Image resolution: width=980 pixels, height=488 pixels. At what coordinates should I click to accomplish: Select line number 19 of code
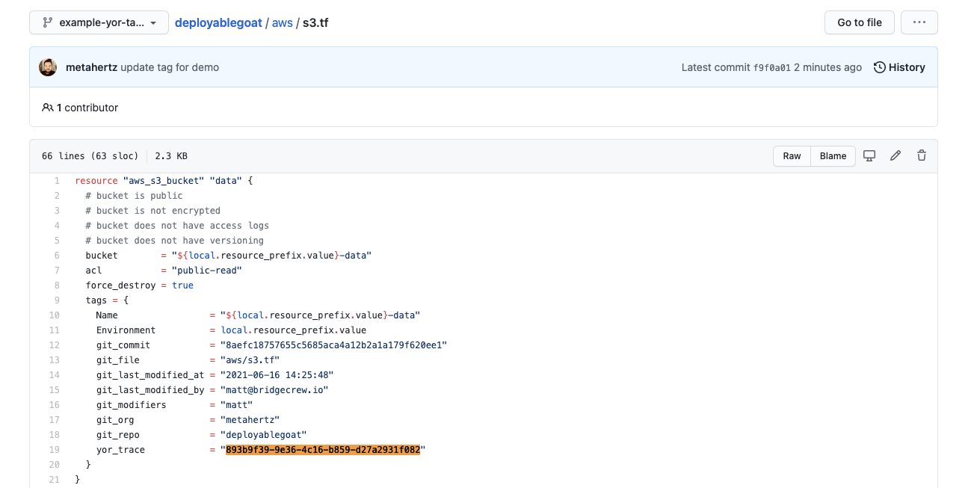pyautogui.click(x=55, y=450)
